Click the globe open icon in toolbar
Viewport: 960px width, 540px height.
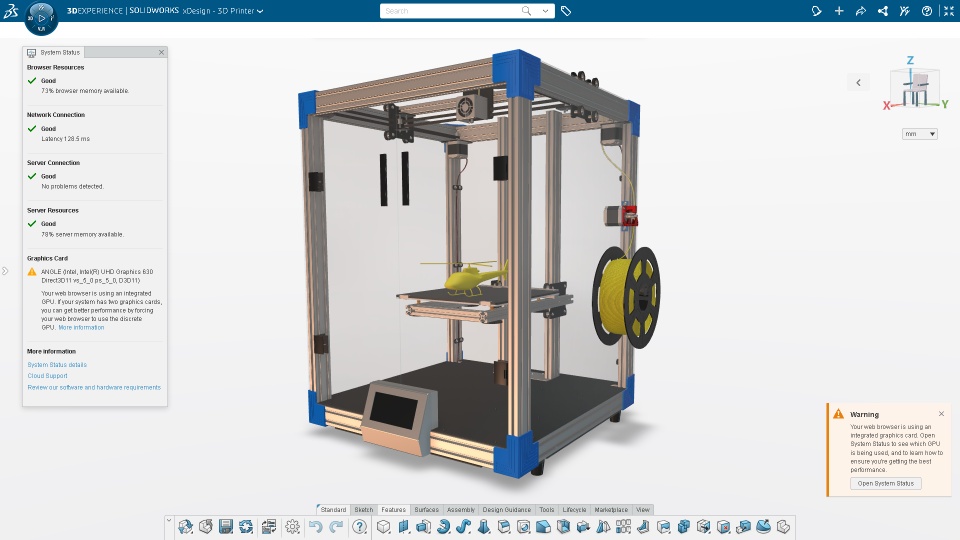tap(186, 527)
